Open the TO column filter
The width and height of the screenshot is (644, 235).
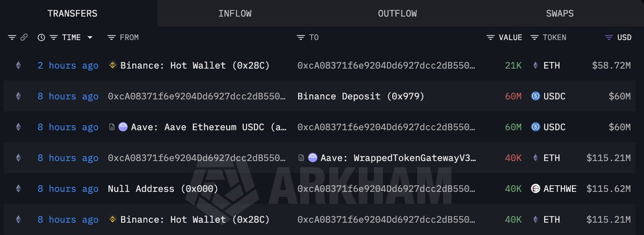click(x=300, y=38)
